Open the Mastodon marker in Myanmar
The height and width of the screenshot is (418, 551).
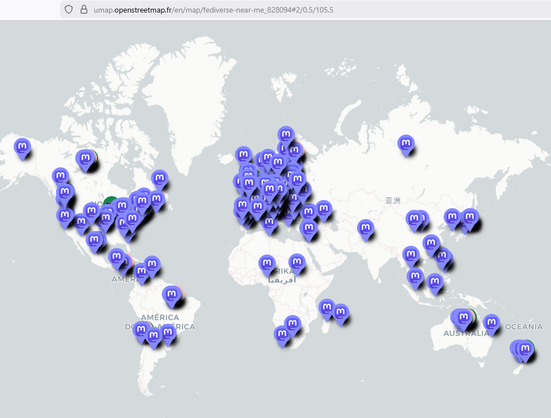point(410,257)
